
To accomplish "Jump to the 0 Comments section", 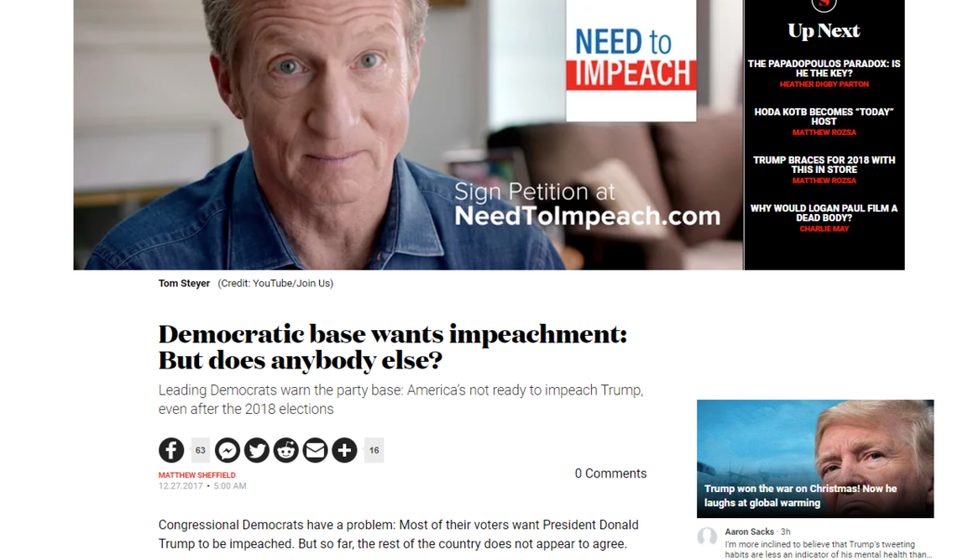I will coord(611,473).
